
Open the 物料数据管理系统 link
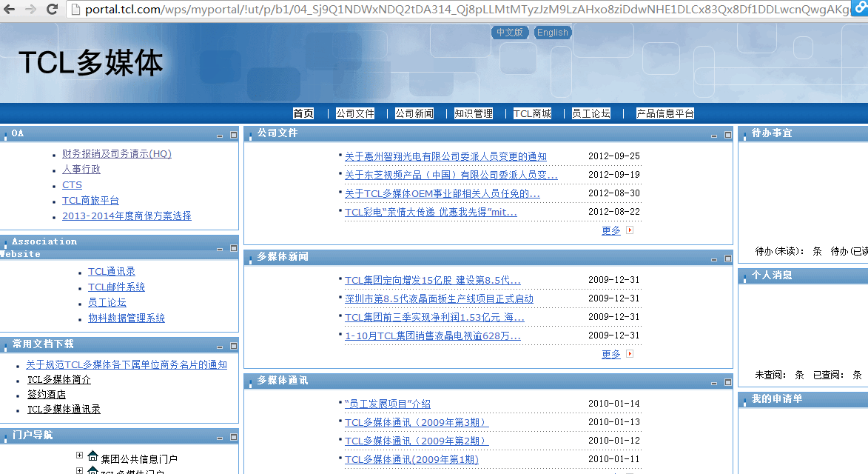(x=127, y=318)
